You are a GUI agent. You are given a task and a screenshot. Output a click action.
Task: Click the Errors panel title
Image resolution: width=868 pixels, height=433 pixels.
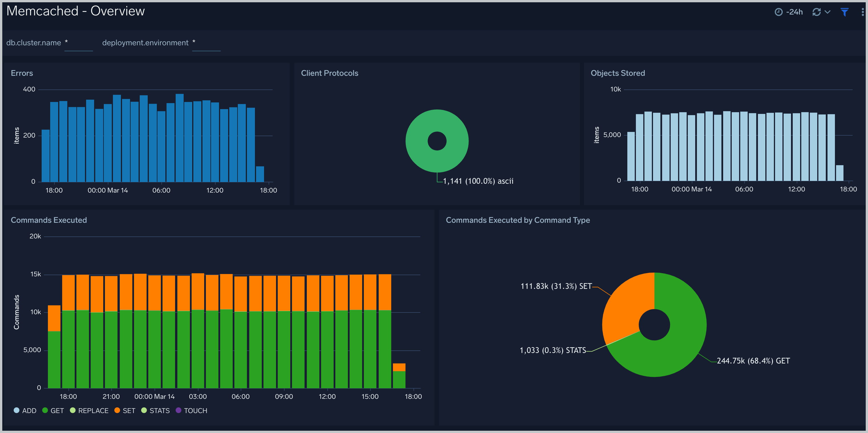[22, 73]
